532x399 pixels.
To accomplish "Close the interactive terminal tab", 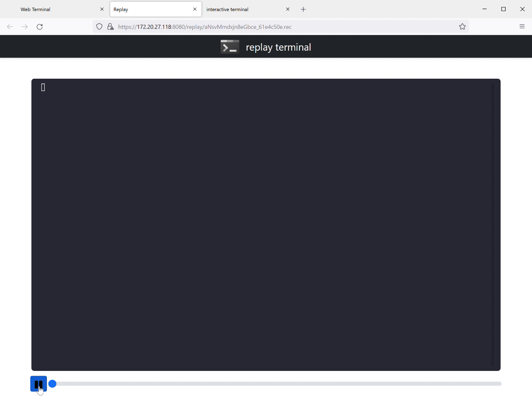I will pyautogui.click(x=288, y=9).
